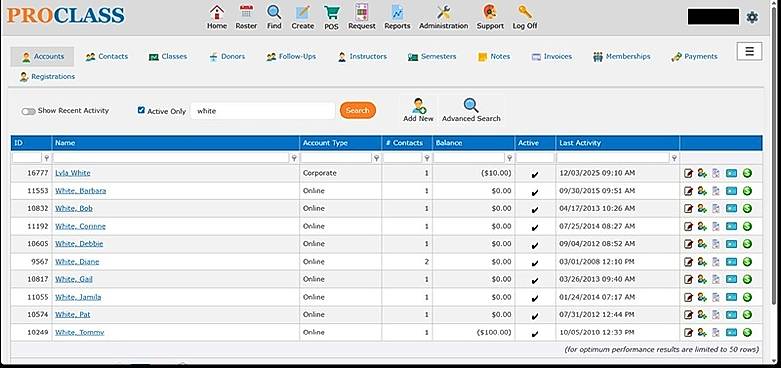The height and width of the screenshot is (368, 781).
Task: Uncheck the Active Only checkbox
Action: [141, 110]
